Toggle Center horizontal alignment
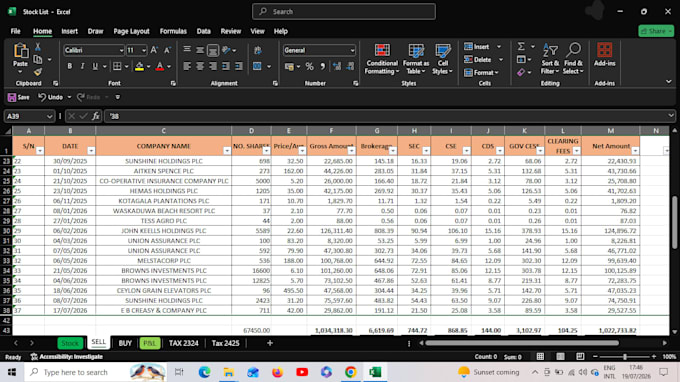The image size is (680, 382). [200, 66]
